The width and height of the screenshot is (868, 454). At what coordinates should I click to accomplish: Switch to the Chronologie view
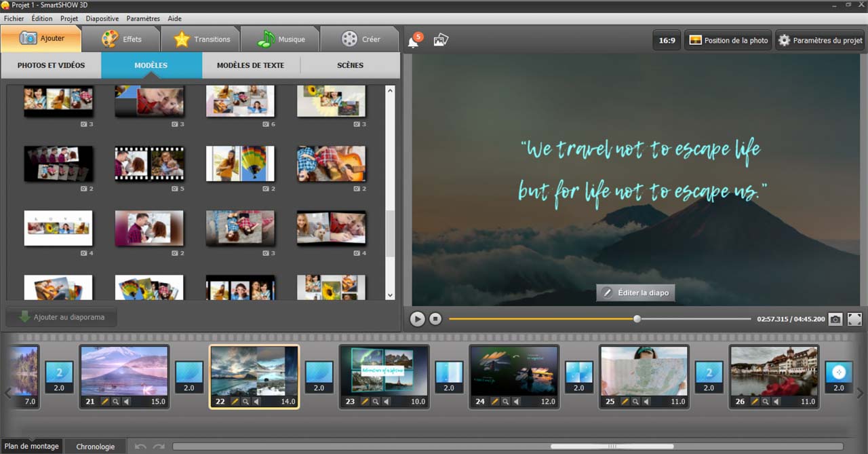pos(96,447)
